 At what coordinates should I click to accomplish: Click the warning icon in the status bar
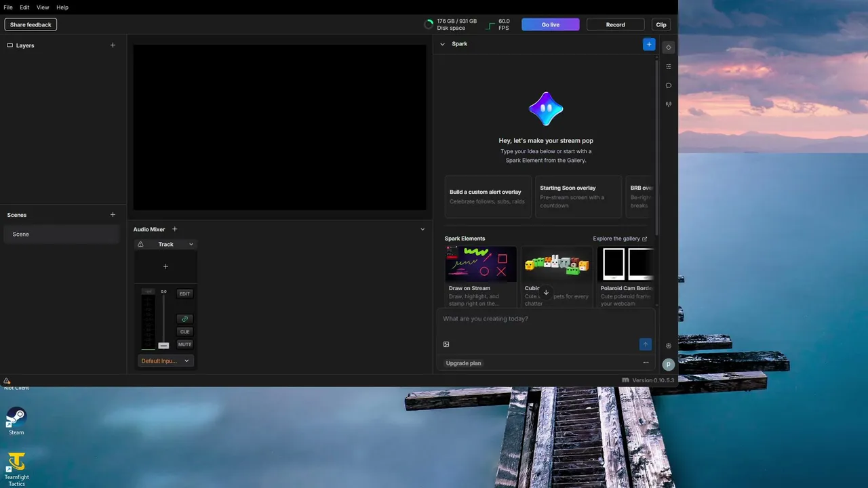coord(7,381)
